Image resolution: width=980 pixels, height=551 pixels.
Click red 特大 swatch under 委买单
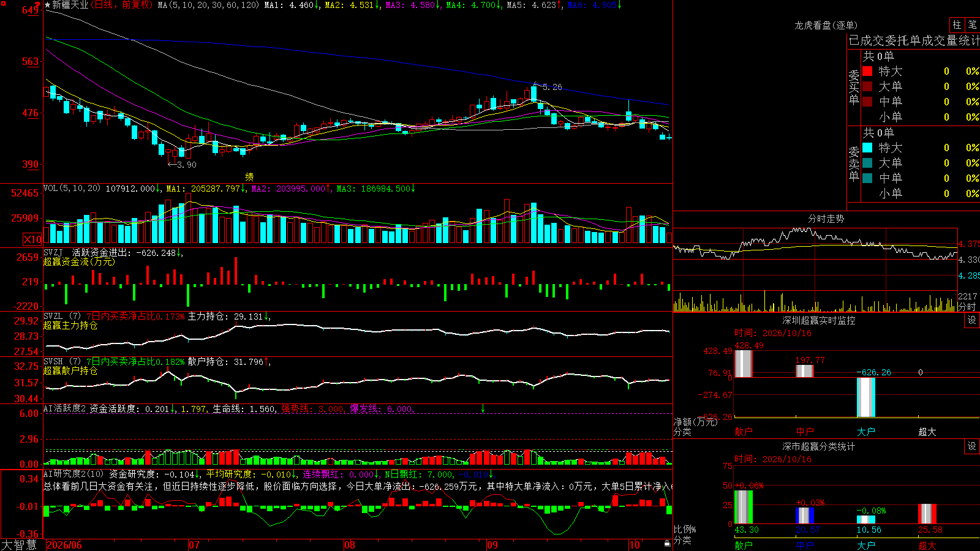coord(867,71)
